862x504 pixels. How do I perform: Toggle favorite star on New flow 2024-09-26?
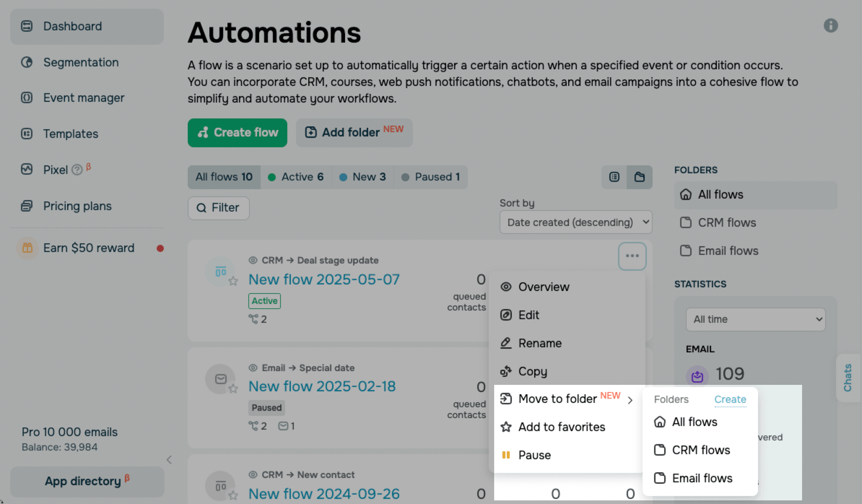[233, 495]
